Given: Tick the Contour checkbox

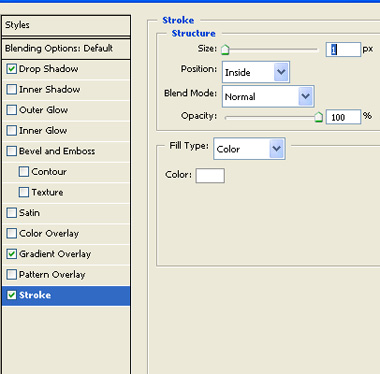Looking at the screenshot, I should point(24,172).
